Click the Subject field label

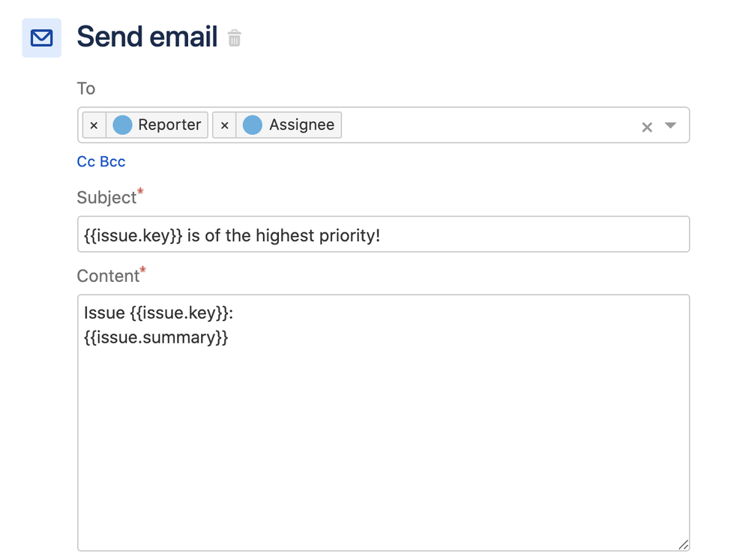(x=107, y=197)
